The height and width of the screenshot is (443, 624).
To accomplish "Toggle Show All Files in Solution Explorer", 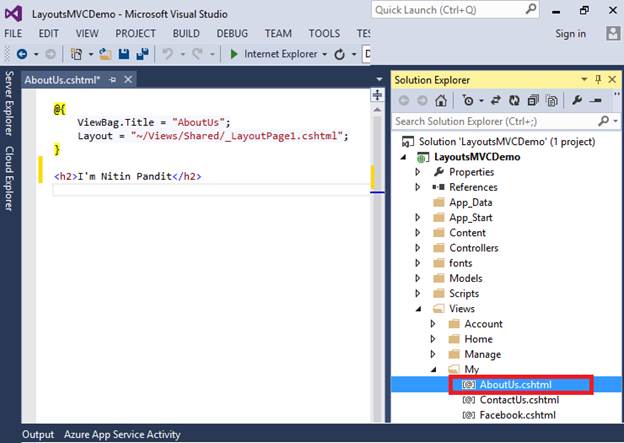I will pos(550,101).
